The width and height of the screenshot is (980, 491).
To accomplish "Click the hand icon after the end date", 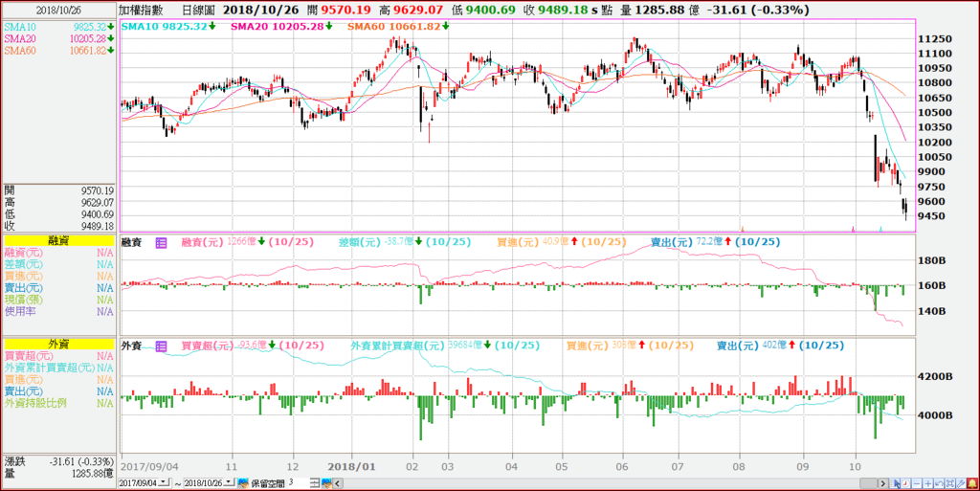I will point(243,483).
